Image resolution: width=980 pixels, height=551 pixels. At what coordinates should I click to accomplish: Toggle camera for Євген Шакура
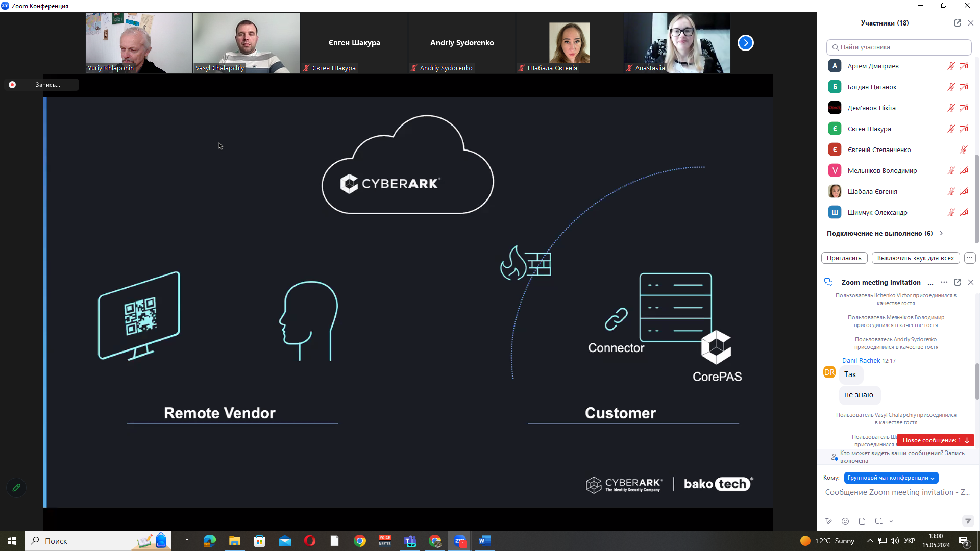pyautogui.click(x=964, y=129)
